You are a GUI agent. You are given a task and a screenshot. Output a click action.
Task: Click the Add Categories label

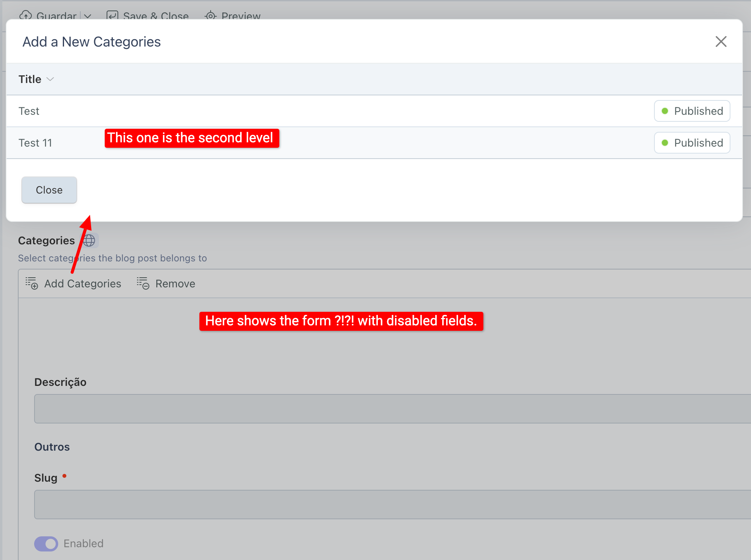[x=83, y=284]
